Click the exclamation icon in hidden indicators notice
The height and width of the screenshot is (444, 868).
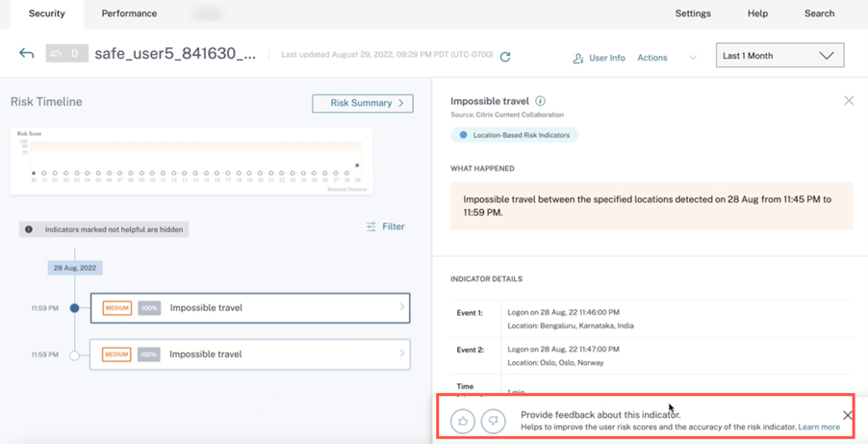28,229
